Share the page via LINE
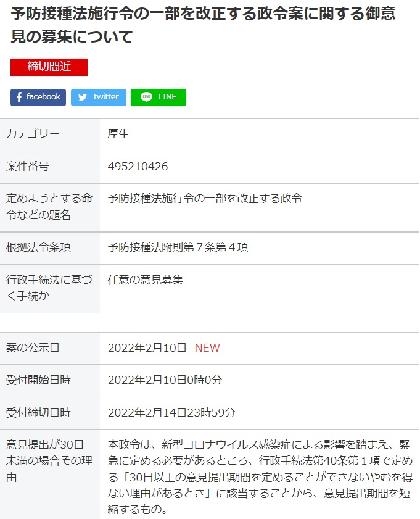420x519 pixels. (x=159, y=98)
